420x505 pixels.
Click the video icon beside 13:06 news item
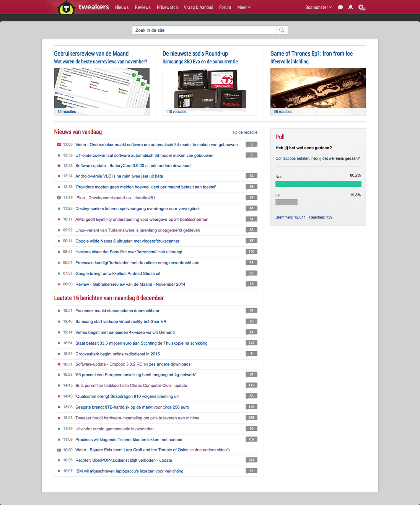[59, 145]
